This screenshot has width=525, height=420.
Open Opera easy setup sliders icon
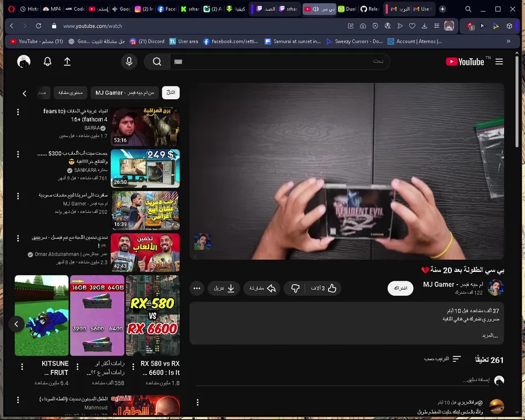pyautogui.click(x=436, y=26)
